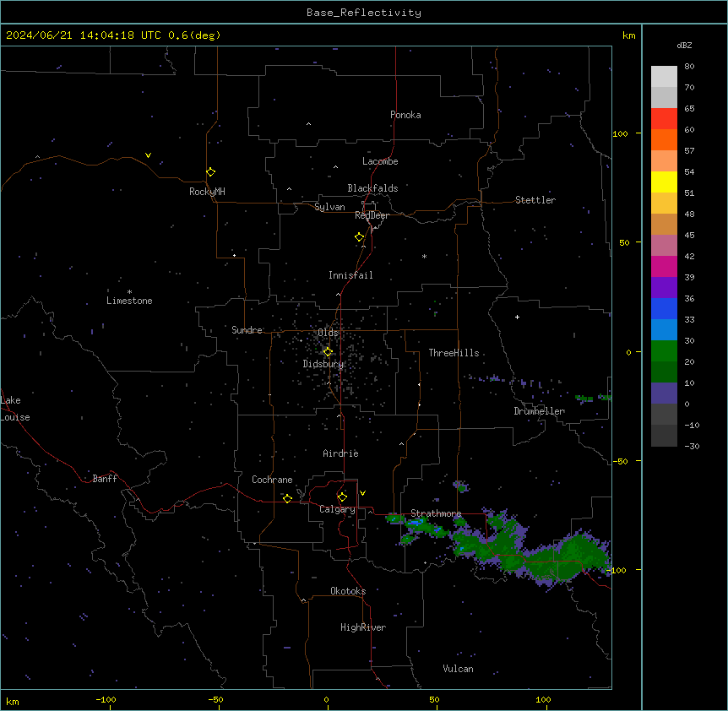Click the -30 value in the dBZ legend
728x711 pixels.
click(692, 447)
